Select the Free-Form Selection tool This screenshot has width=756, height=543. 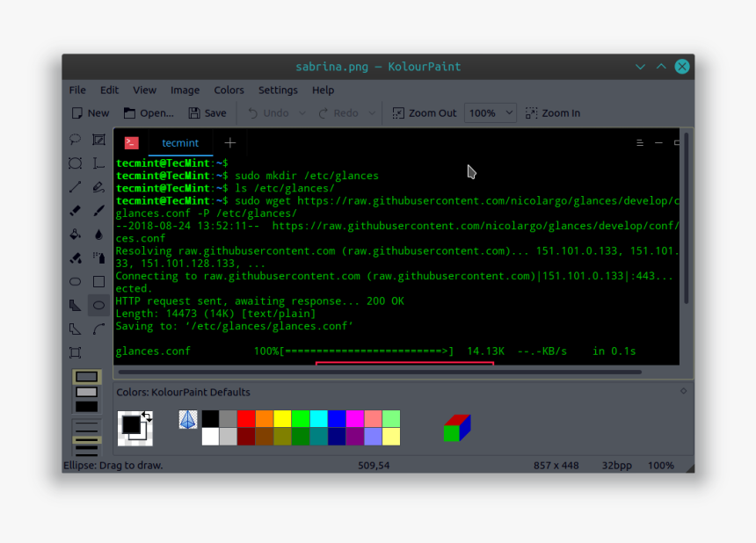point(77,139)
